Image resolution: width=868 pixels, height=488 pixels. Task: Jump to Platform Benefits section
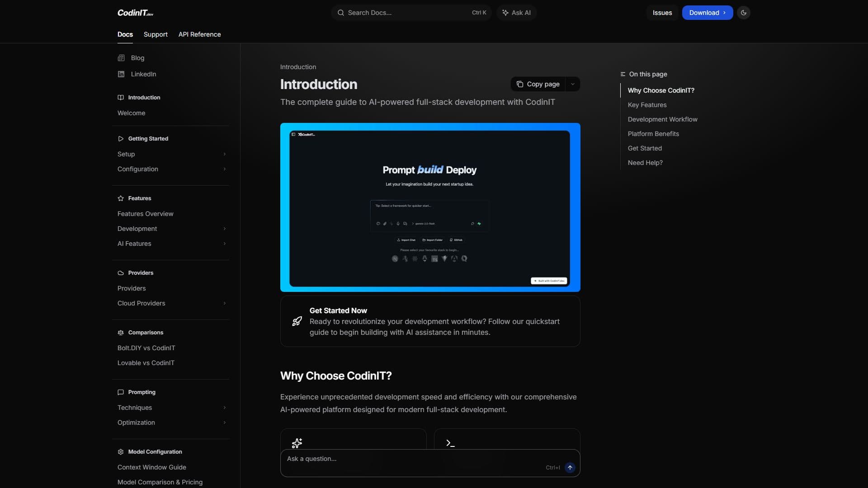[653, 134]
